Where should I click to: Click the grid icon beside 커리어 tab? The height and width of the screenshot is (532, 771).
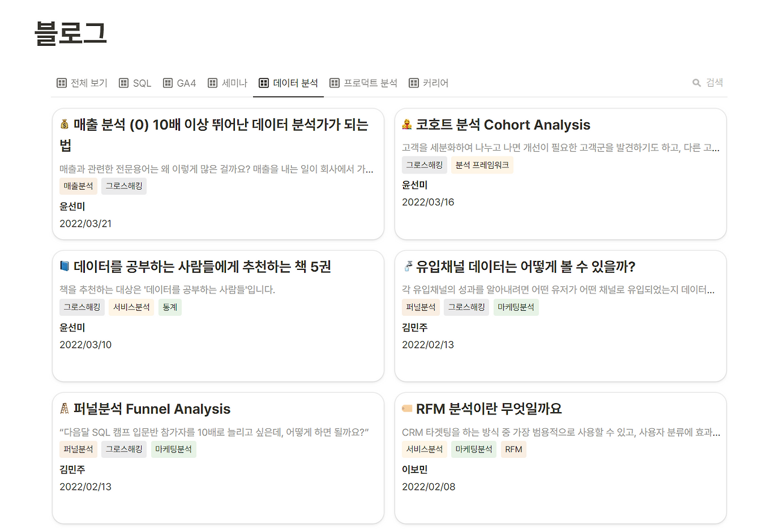[x=413, y=83]
